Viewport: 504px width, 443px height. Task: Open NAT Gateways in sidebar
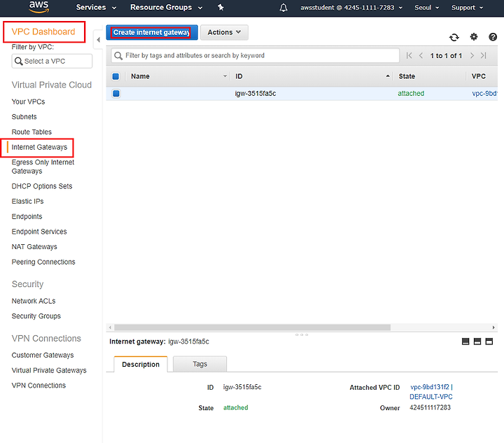click(x=34, y=247)
